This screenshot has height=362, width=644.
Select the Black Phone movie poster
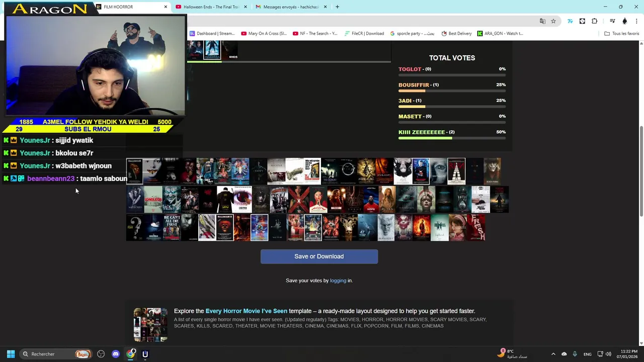(x=492, y=171)
